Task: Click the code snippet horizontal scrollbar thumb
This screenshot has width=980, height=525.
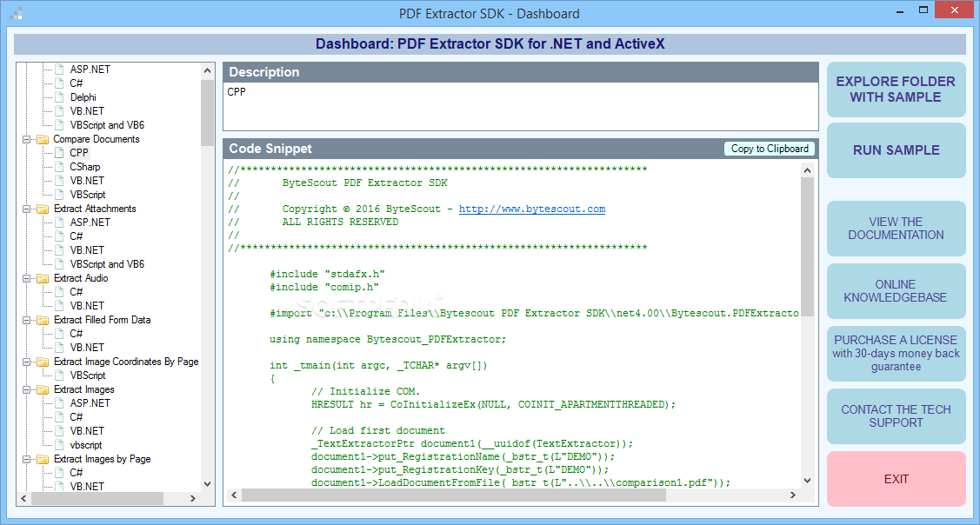Action: [x=454, y=495]
